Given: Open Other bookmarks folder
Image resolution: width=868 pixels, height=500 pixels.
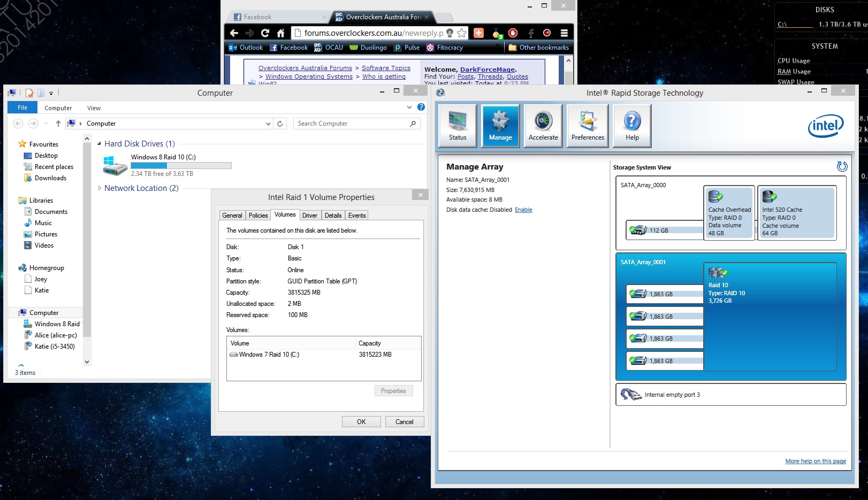Looking at the screenshot, I should (x=538, y=48).
